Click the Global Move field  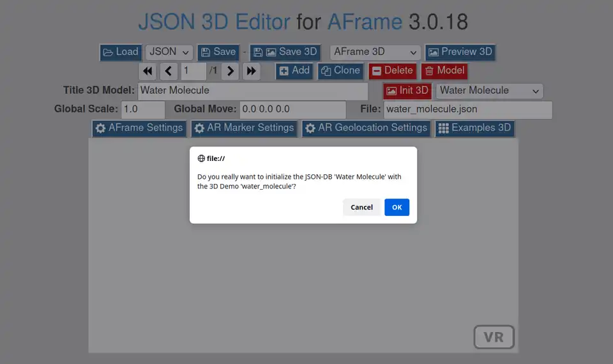coord(293,109)
